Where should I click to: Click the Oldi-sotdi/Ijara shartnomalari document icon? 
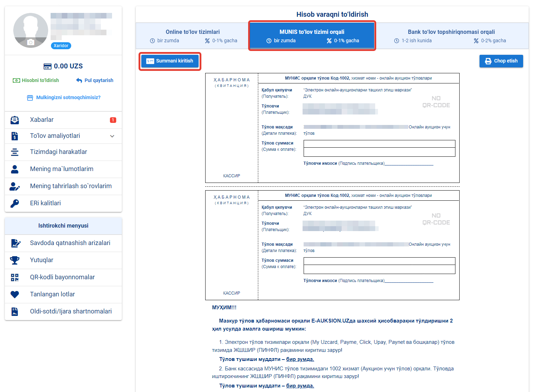[15, 312]
